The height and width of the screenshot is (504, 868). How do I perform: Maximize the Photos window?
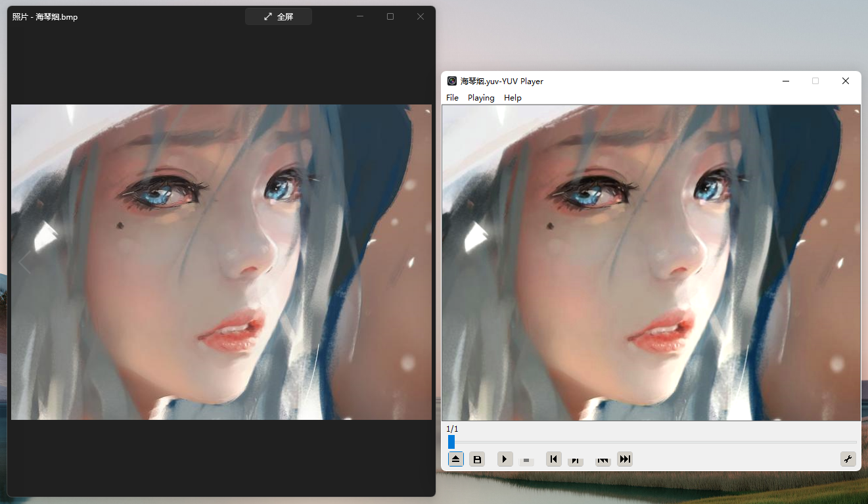click(x=390, y=16)
